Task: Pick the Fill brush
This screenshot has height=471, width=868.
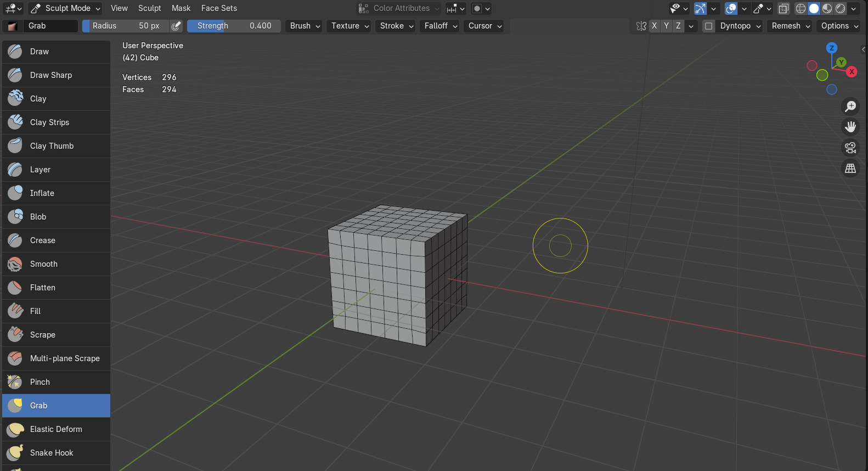Action: tap(56, 311)
